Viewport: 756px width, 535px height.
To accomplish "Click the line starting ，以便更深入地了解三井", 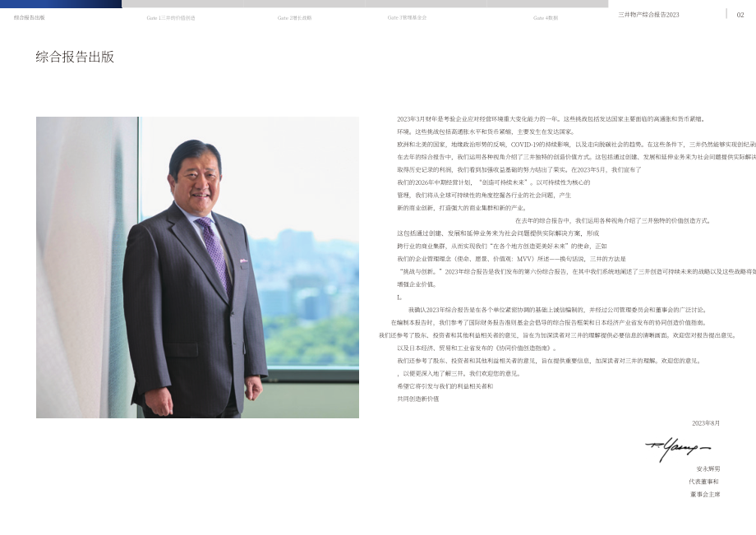I will pyautogui.click(x=459, y=374).
